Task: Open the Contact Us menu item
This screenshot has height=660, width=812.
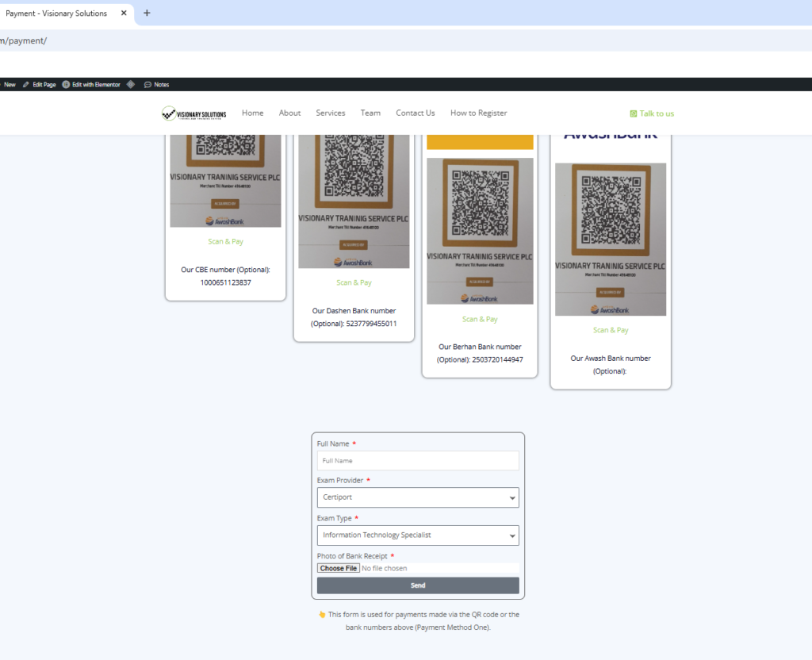Action: point(416,113)
